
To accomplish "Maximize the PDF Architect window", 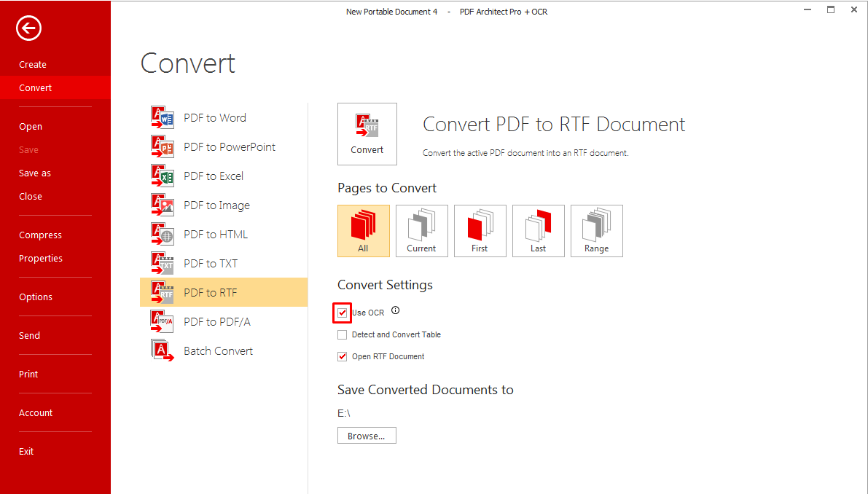I will click(831, 9).
